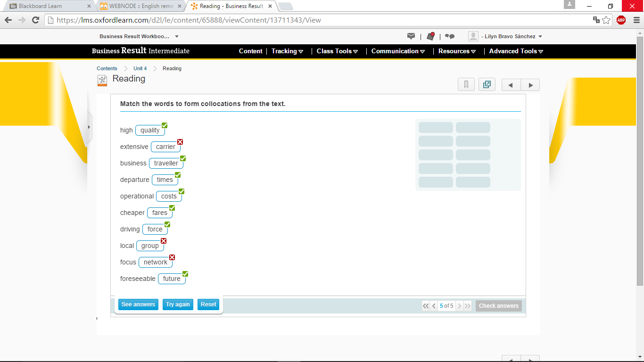Expand the Class Tools dropdown menu
644x362 pixels.
pyautogui.click(x=337, y=51)
